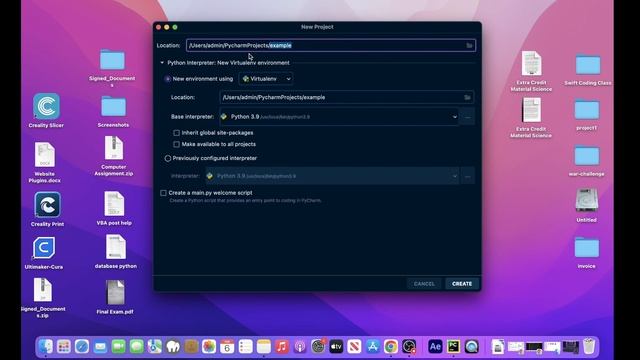Select Final Exam.pdf on desktop

point(115,292)
